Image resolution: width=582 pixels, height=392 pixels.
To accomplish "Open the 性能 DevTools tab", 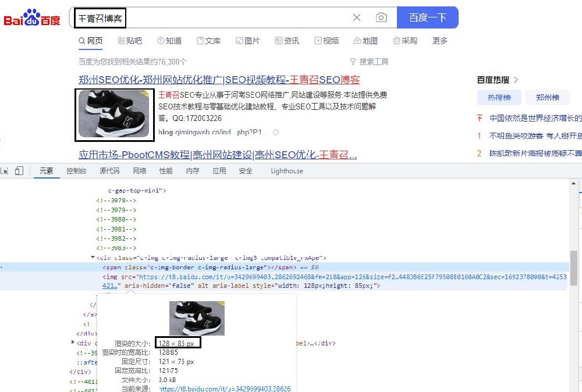I will [166, 171].
